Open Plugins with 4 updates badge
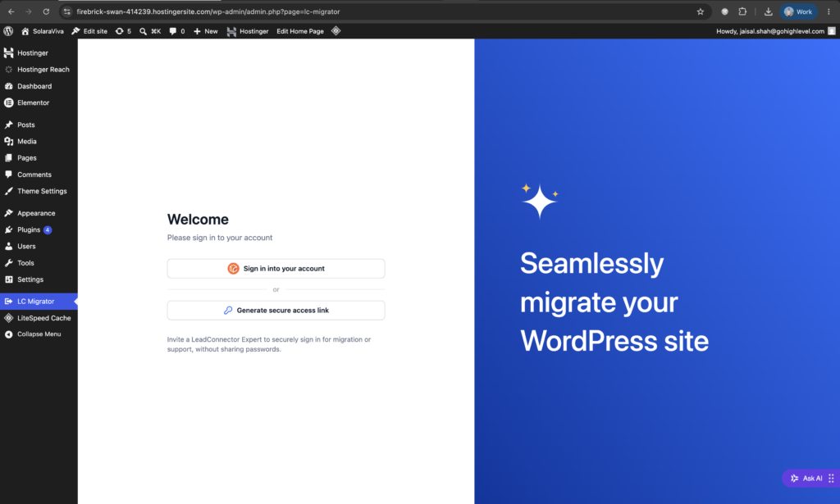Image resolution: width=840 pixels, height=504 pixels. tap(39, 229)
